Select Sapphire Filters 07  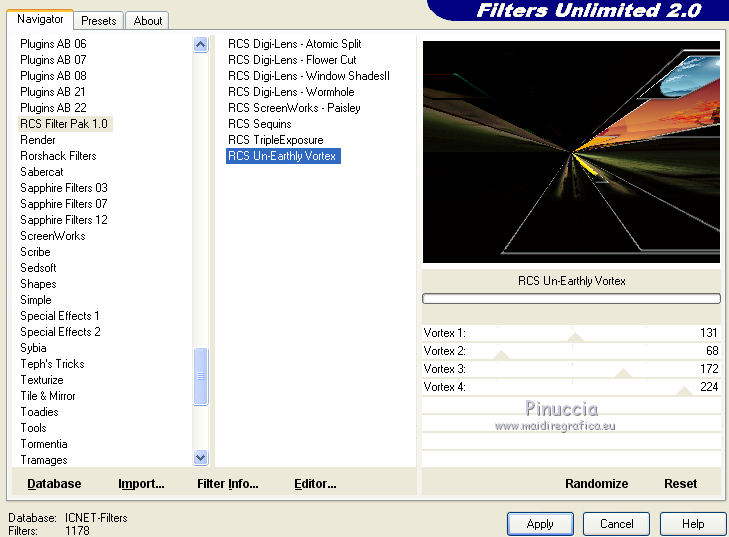pos(64,204)
